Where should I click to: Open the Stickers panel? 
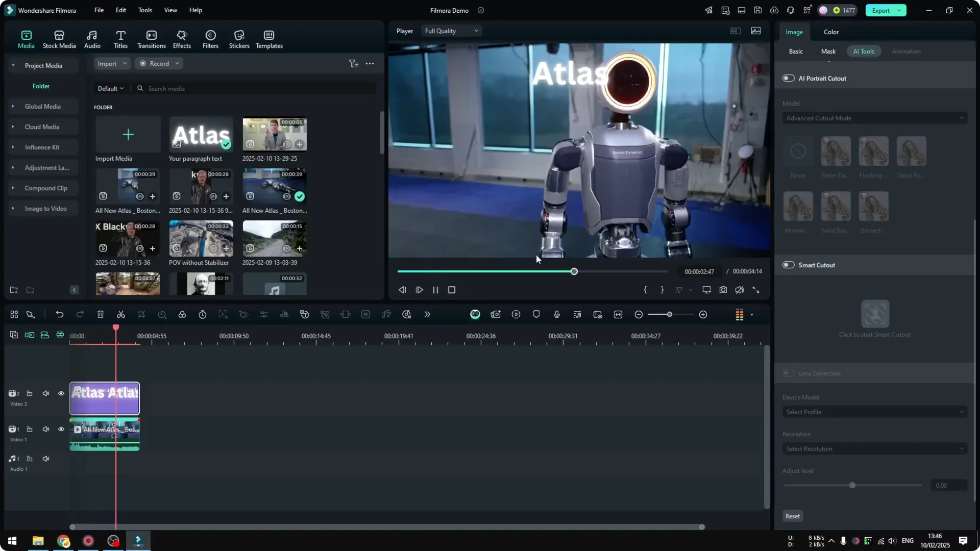click(239, 38)
